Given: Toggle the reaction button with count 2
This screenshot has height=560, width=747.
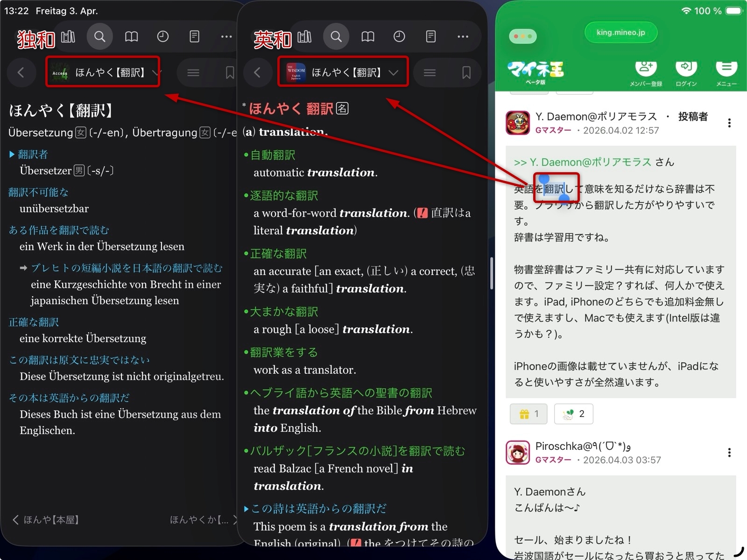Looking at the screenshot, I should point(573,413).
